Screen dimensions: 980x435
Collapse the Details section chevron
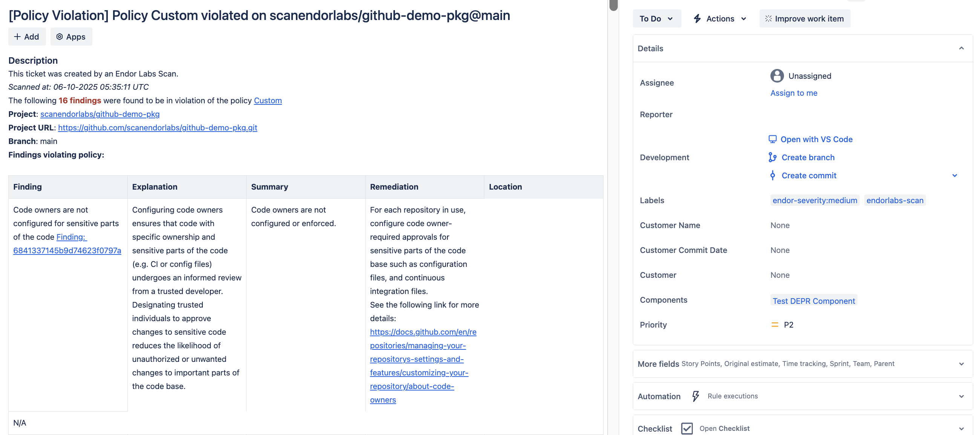point(962,48)
